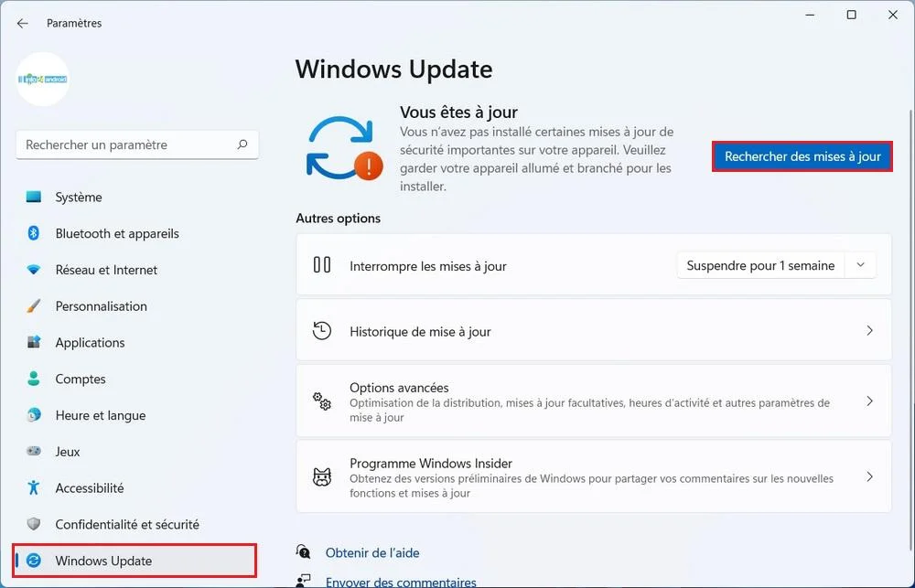Maximize the Paramètres window
Screen dimensions: 915x588
point(851,16)
